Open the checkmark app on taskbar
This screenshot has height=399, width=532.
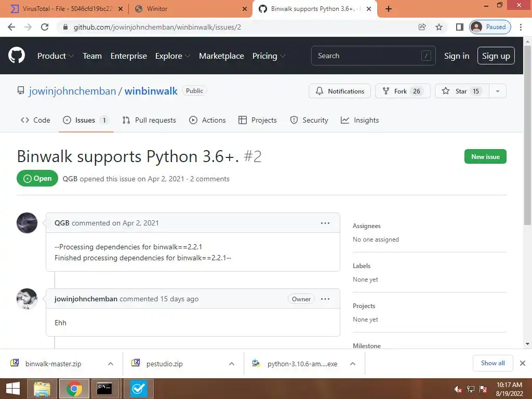pos(138,389)
